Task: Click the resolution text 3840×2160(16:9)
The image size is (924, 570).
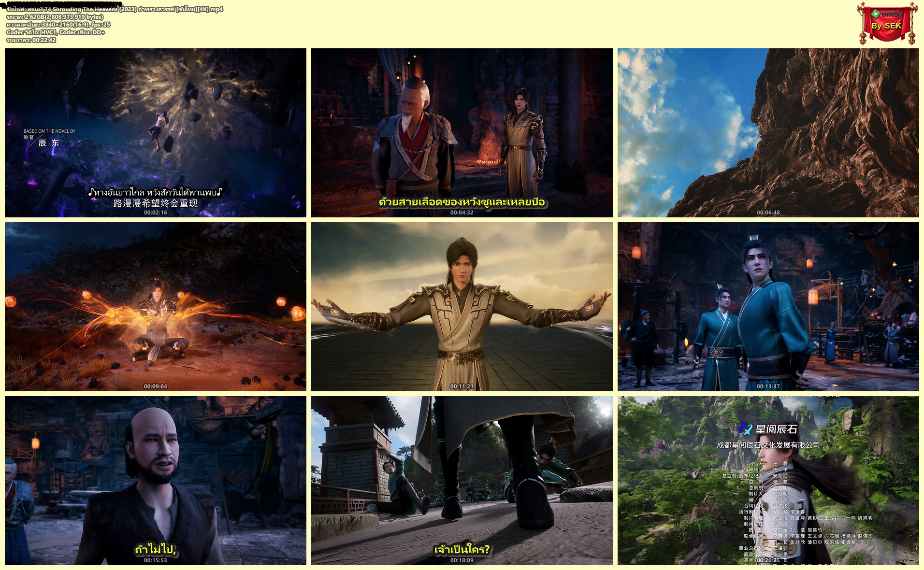Action: [58, 25]
